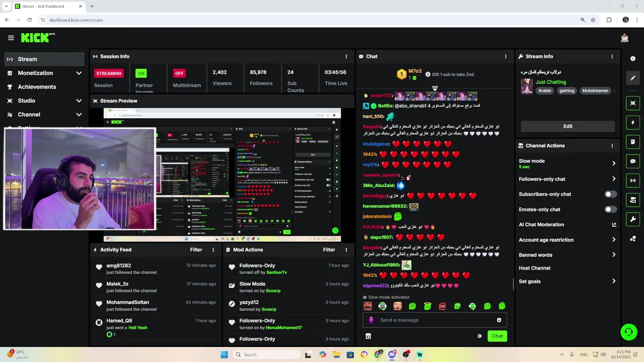Open the Windows Start button

(224, 354)
